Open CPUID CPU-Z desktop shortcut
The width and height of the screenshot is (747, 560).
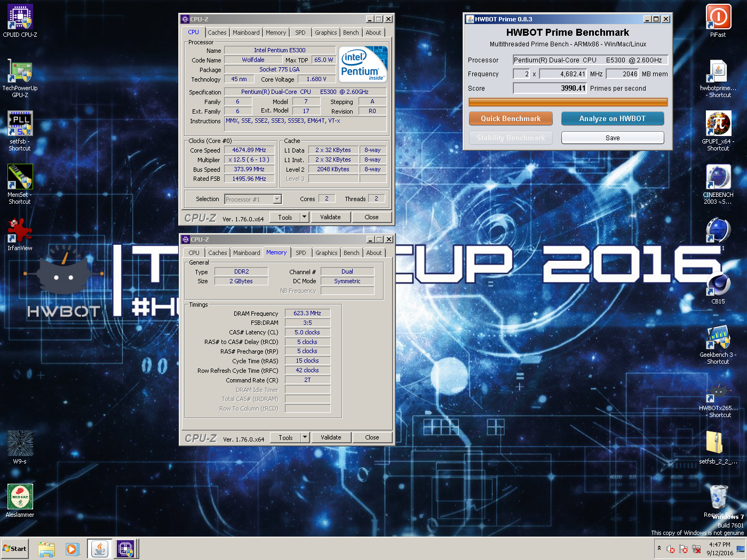coord(20,21)
